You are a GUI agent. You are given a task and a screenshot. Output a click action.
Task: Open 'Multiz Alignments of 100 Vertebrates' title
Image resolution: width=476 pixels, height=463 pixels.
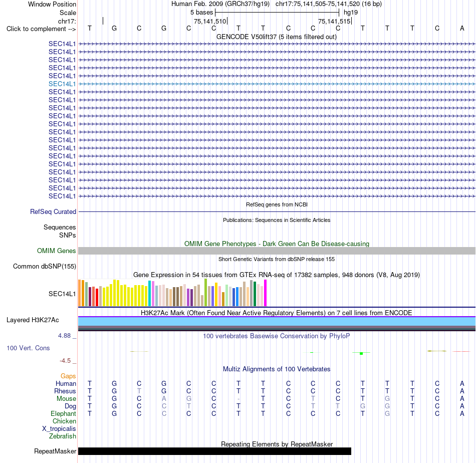tap(277, 369)
